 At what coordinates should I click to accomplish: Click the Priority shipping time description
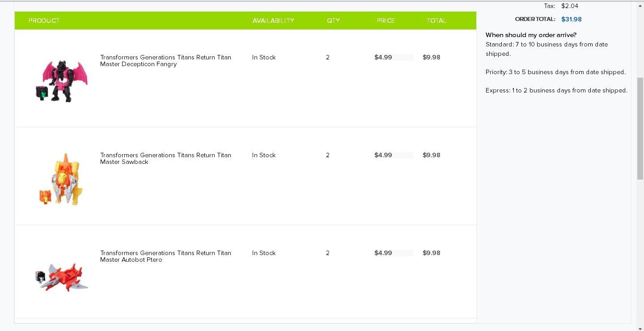[x=556, y=72]
